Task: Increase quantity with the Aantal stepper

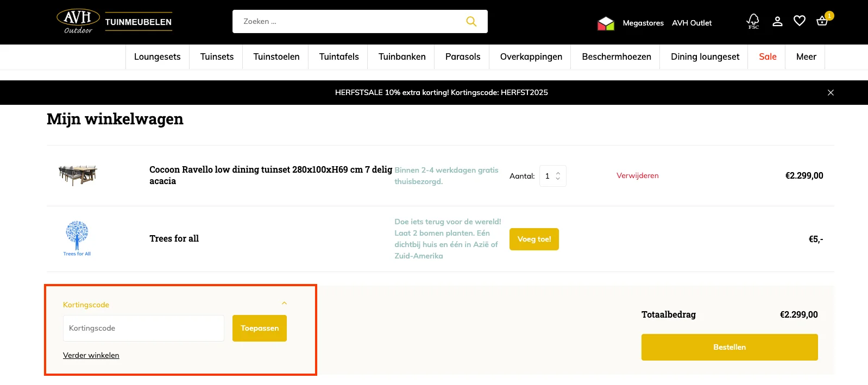Action: [x=558, y=173]
